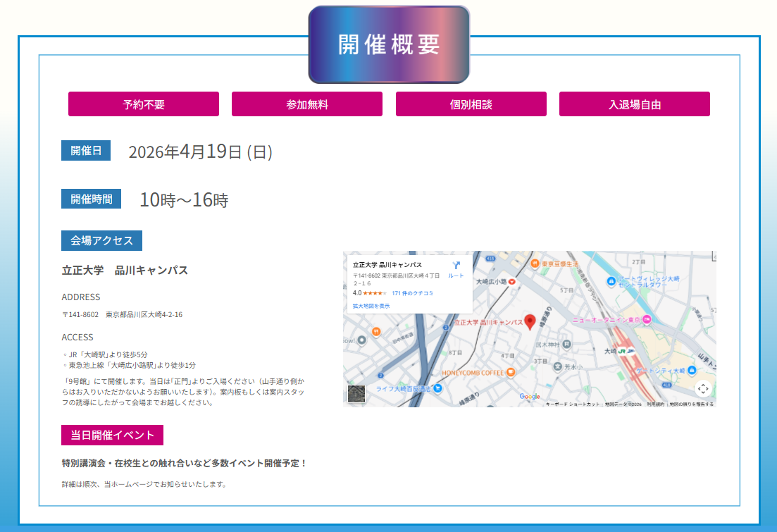
Task: Open the map camera controls button
Action: click(x=702, y=388)
